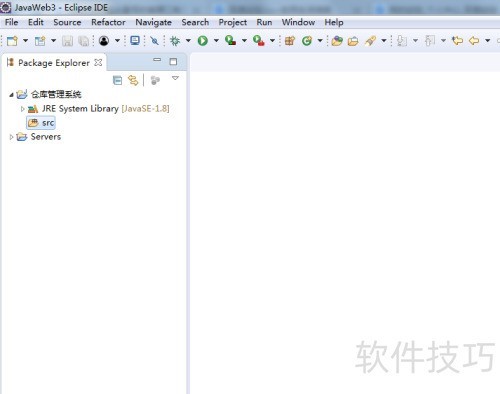Collapse the 仓库管理系统 project node
This screenshot has width=500, height=394.
click(11, 95)
